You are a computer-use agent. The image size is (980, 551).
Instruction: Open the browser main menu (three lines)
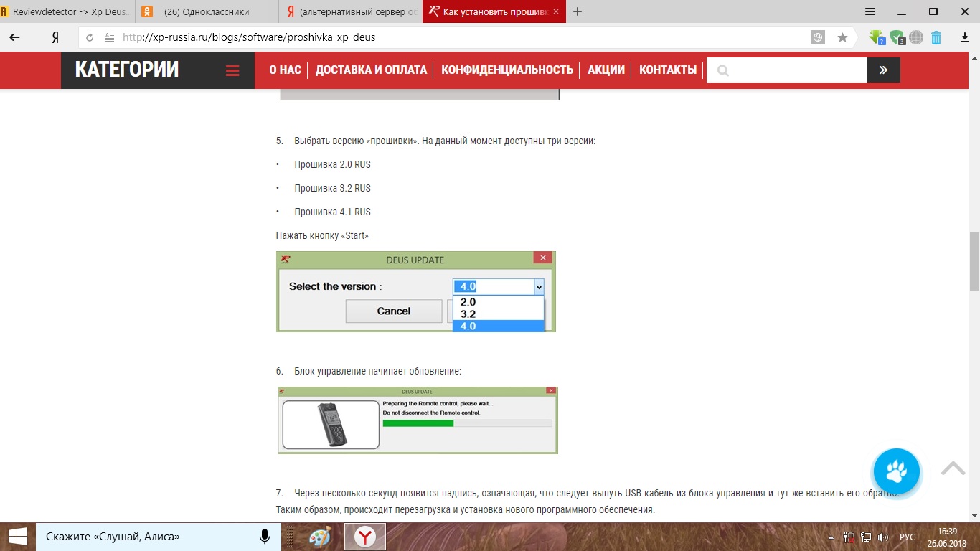click(x=870, y=11)
